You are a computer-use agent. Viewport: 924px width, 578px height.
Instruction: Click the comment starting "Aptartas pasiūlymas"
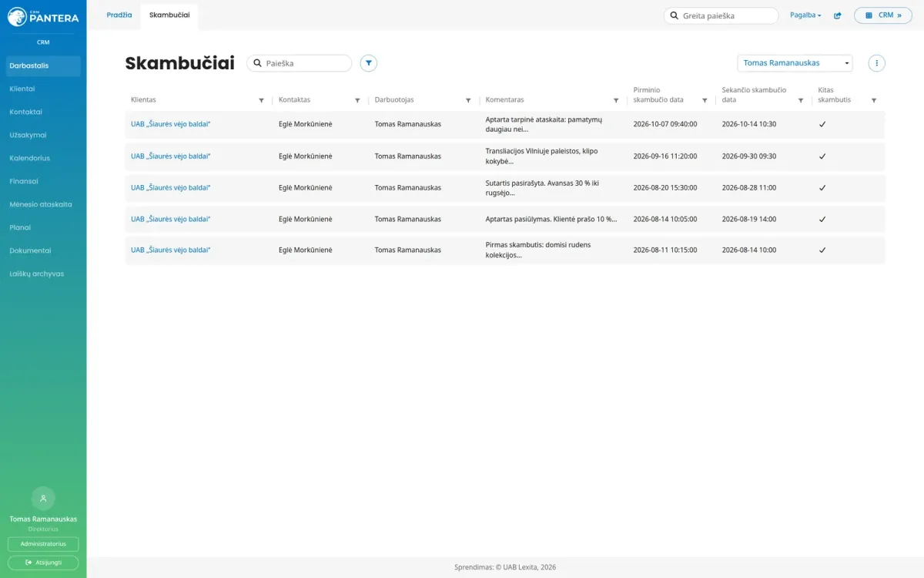click(x=551, y=219)
